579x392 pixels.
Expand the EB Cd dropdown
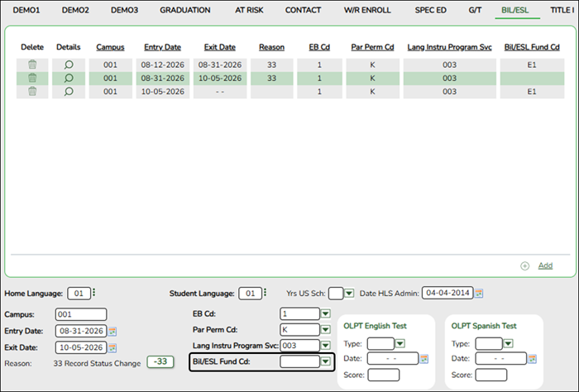point(325,313)
